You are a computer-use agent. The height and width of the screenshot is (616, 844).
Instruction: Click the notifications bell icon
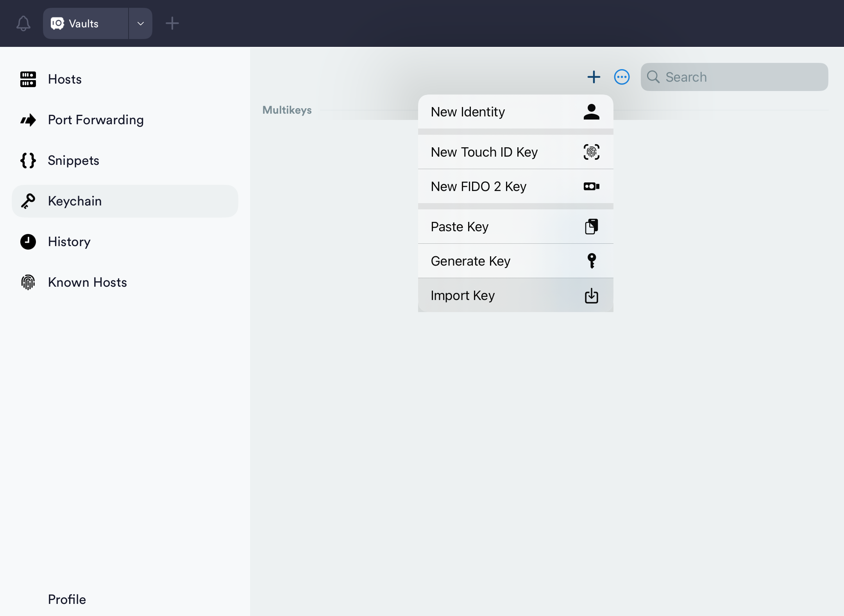(23, 23)
